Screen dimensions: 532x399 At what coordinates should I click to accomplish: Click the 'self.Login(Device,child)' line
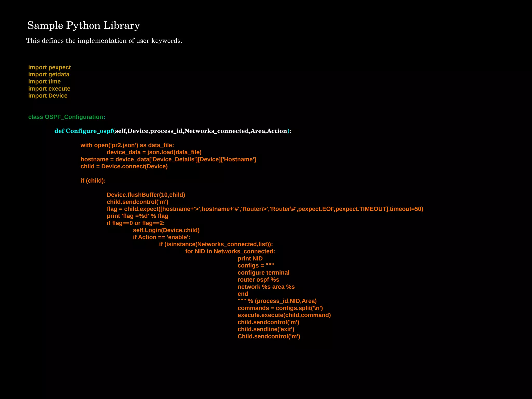coord(166,230)
